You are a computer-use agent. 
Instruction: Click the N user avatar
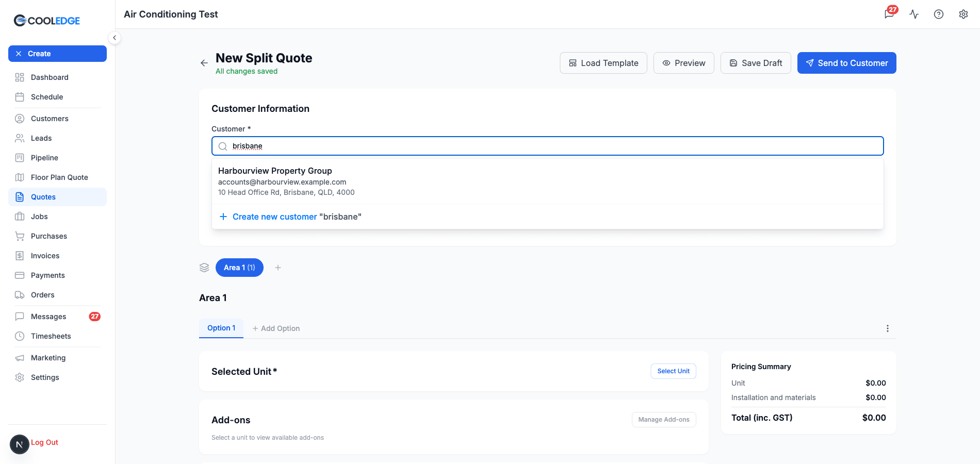[20, 444]
